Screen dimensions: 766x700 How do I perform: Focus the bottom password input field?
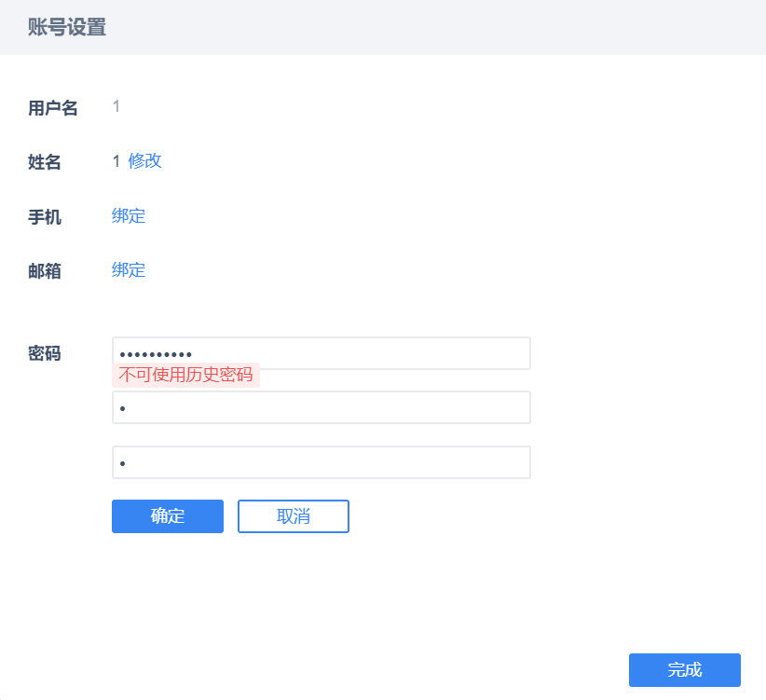[x=321, y=462]
